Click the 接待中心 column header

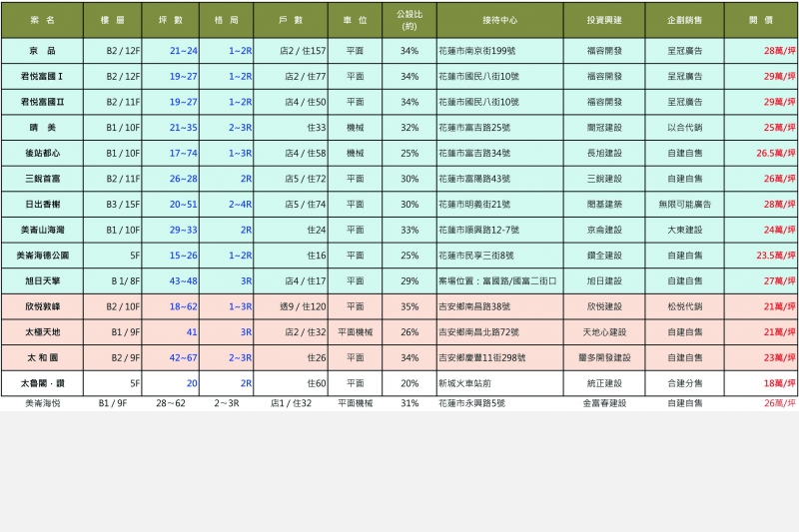(500, 20)
